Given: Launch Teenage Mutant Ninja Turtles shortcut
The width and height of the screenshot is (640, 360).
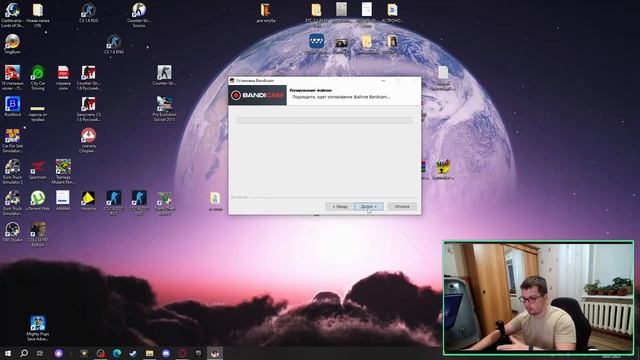Looking at the screenshot, I should pos(63,171).
